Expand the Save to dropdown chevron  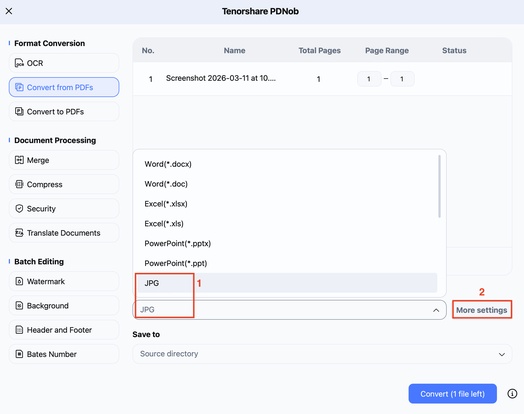pyautogui.click(x=502, y=354)
